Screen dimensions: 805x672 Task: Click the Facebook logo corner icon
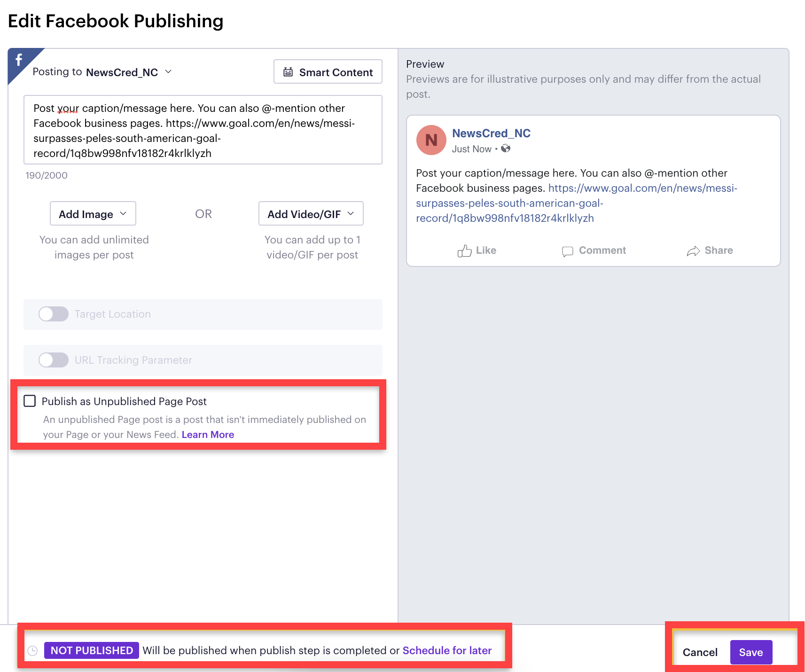(19, 60)
